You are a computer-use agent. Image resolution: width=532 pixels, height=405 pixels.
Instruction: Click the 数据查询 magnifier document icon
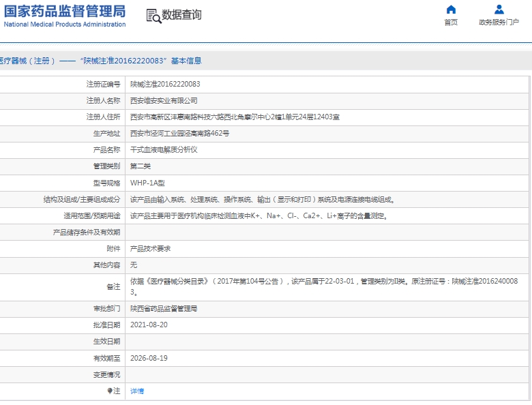(x=153, y=16)
